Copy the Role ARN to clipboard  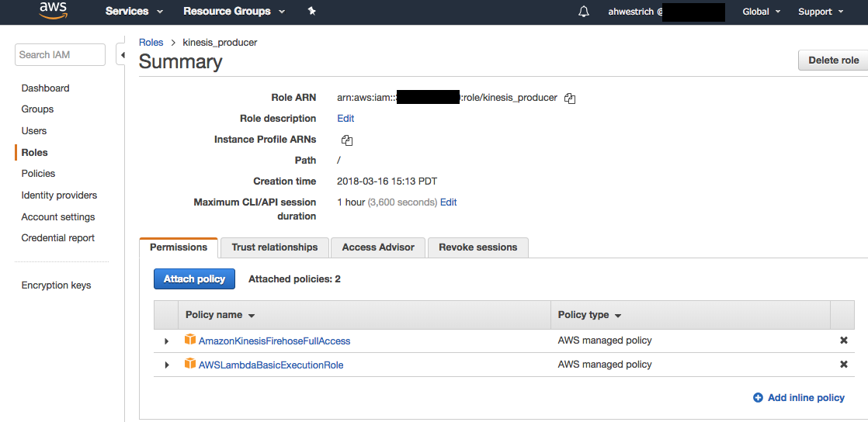click(x=570, y=99)
